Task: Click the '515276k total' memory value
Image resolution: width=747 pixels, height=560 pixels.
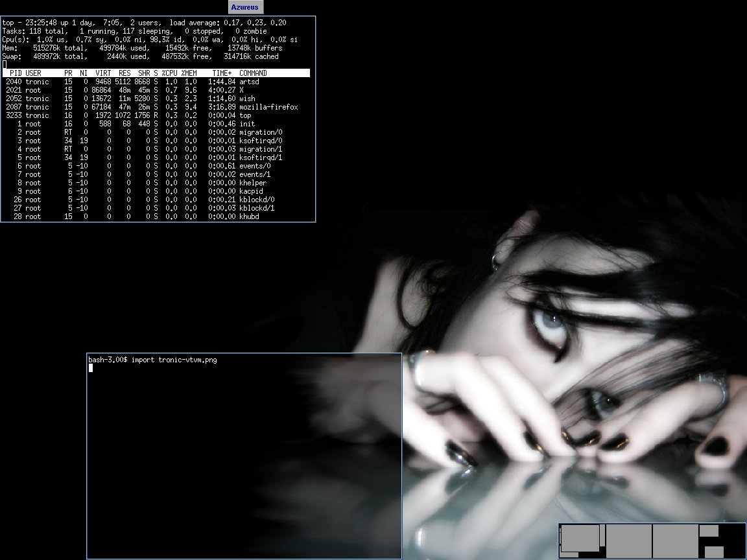Action: tap(60, 48)
